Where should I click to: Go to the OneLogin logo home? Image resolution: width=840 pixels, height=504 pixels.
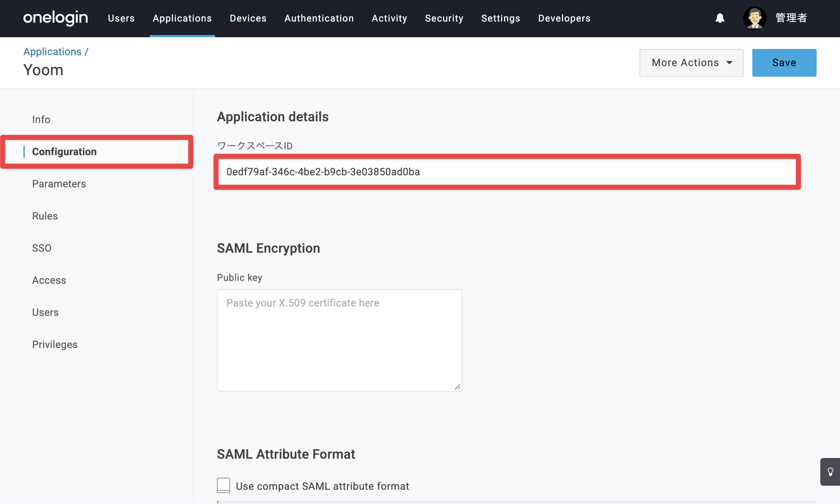tap(56, 18)
